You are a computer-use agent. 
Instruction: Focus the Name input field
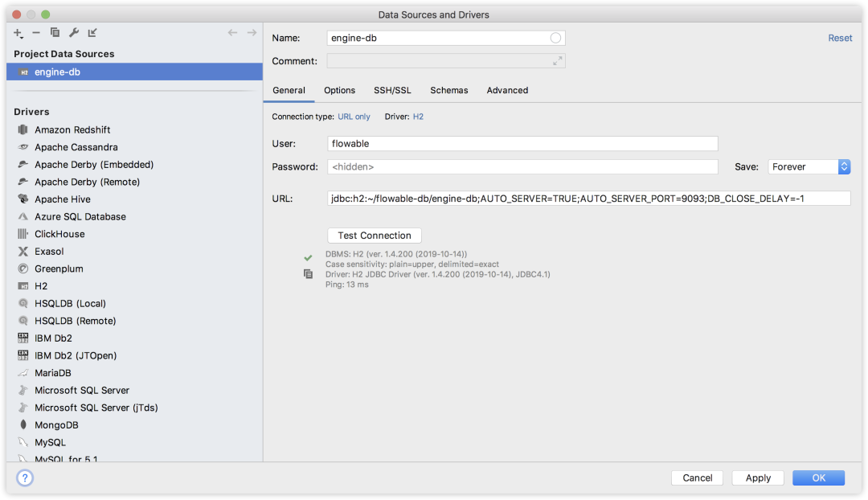(x=445, y=38)
